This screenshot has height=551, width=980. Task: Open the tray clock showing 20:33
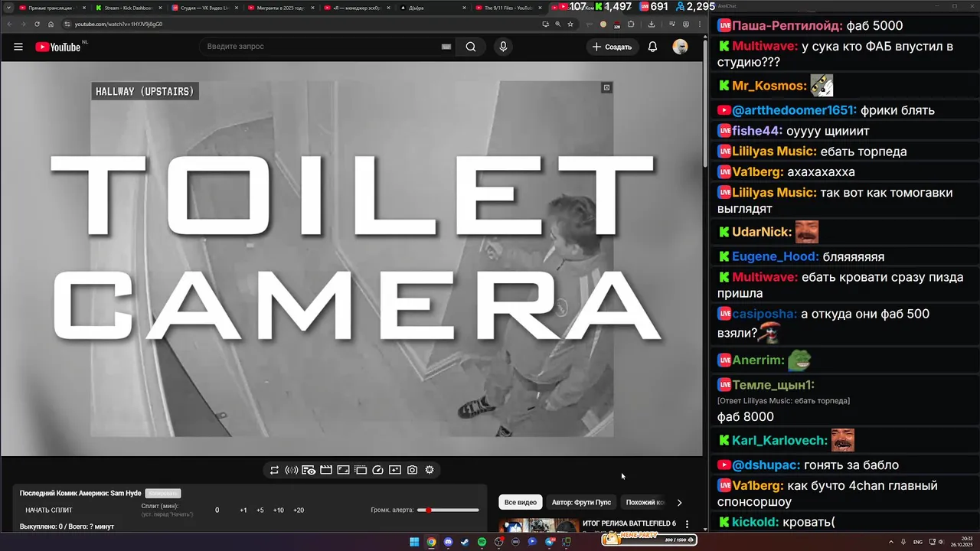[x=963, y=541]
